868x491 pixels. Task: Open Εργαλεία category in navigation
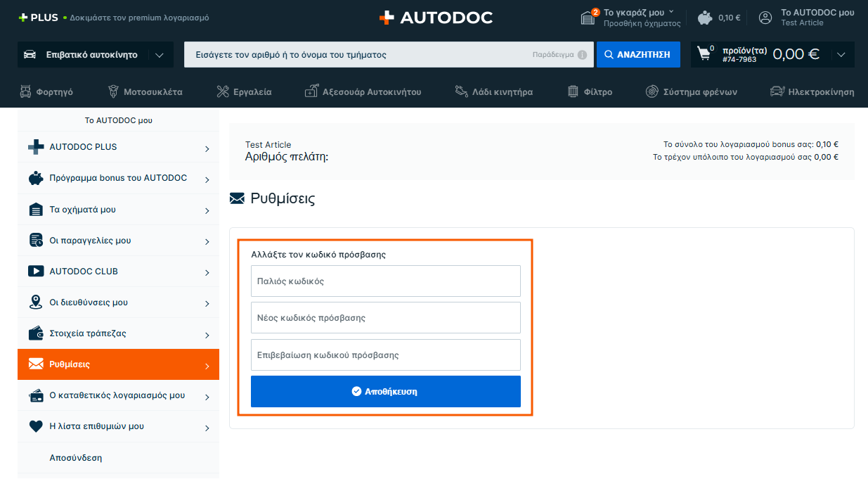[244, 91]
